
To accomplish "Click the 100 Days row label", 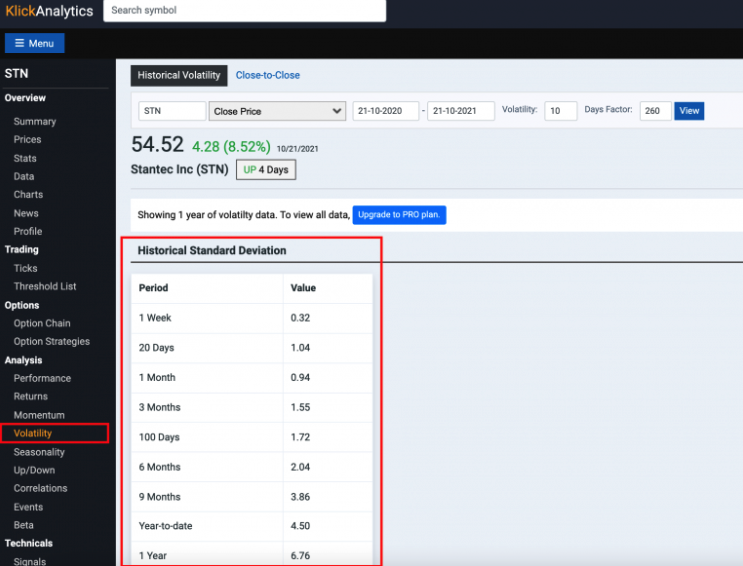I will (x=159, y=437).
